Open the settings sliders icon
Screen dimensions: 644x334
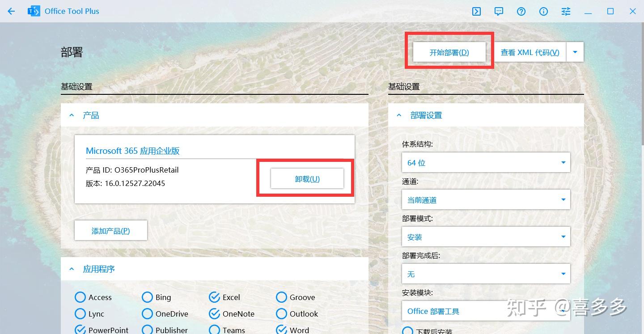pos(566,12)
